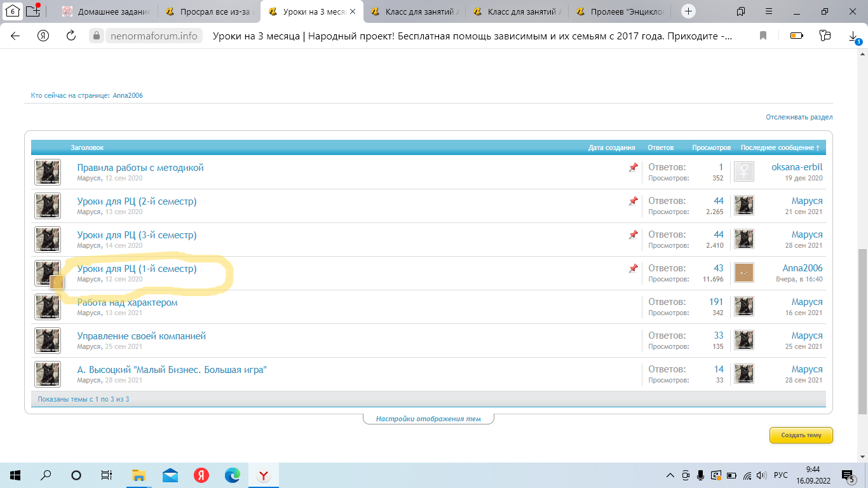Viewport: 868px width, 488px height.
Task: Switch to second 'Класс для занятий' tab
Action: [x=517, y=11]
